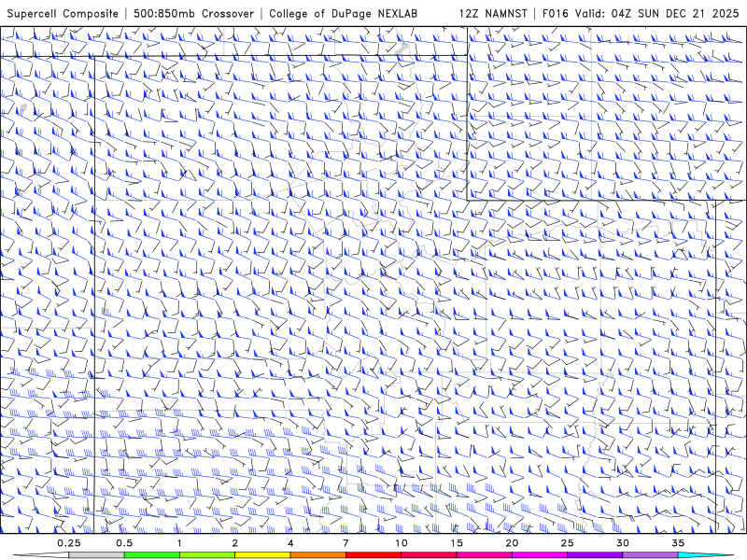Image resolution: width=747 pixels, height=560 pixels.
Task: Click the cyan legend arrow past 35
Action: coord(705,555)
